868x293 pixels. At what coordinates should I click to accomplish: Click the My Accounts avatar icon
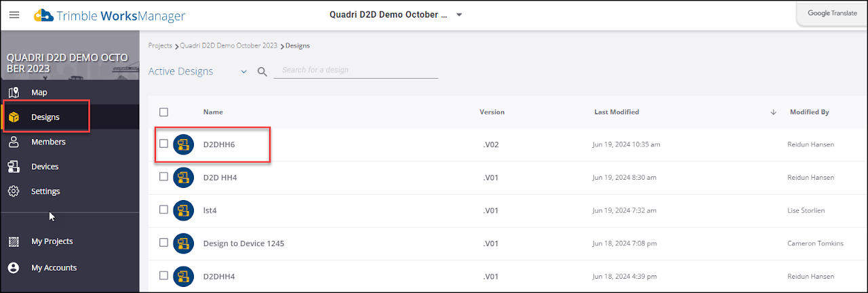[x=13, y=268]
